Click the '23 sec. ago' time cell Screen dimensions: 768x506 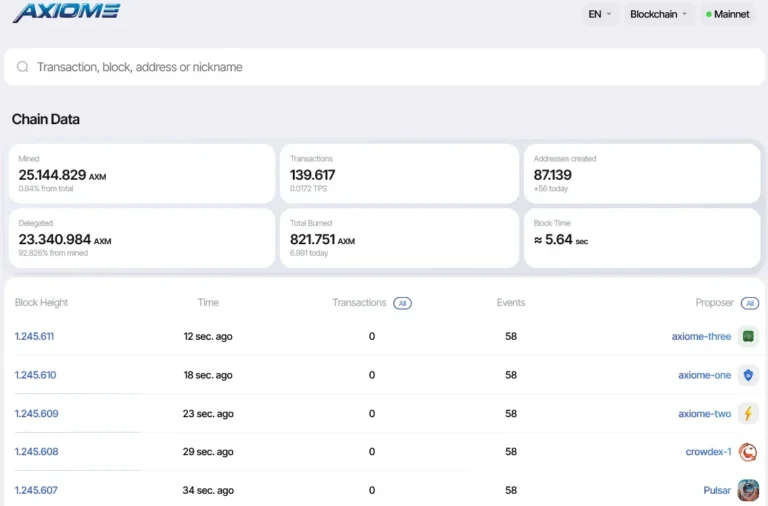[208, 413]
